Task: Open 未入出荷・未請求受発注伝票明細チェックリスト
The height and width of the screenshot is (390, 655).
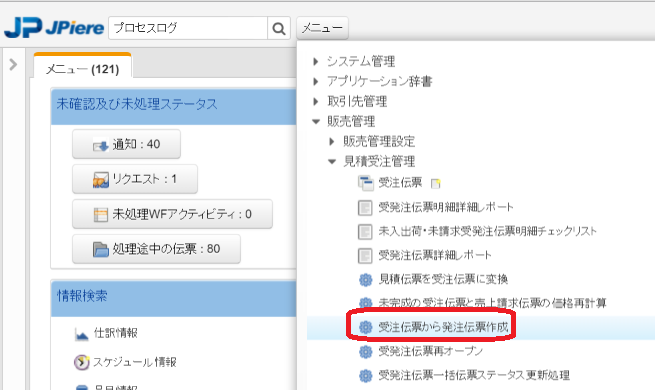Action: click(487, 231)
